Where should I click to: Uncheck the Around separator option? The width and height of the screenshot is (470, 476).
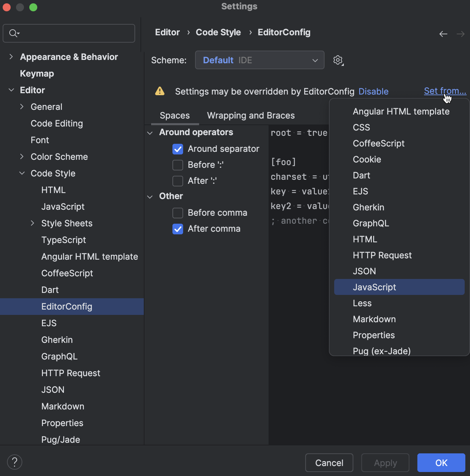(x=178, y=149)
